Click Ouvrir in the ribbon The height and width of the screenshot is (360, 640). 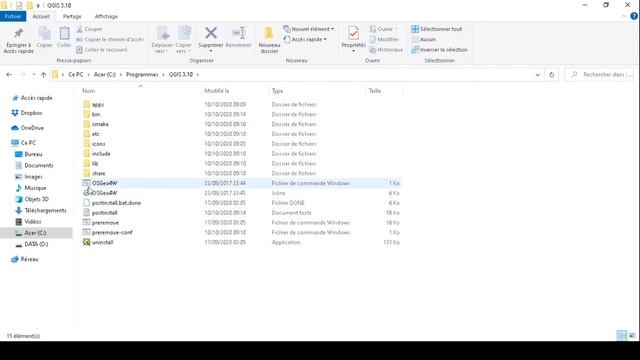[383, 29]
